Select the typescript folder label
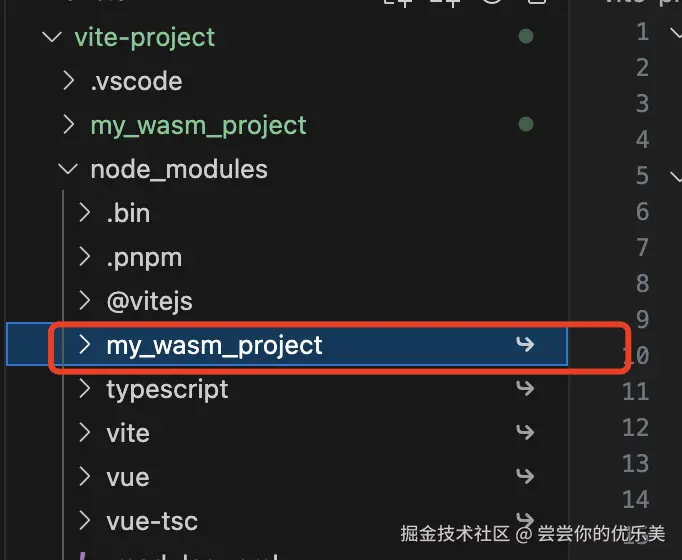 (x=167, y=389)
